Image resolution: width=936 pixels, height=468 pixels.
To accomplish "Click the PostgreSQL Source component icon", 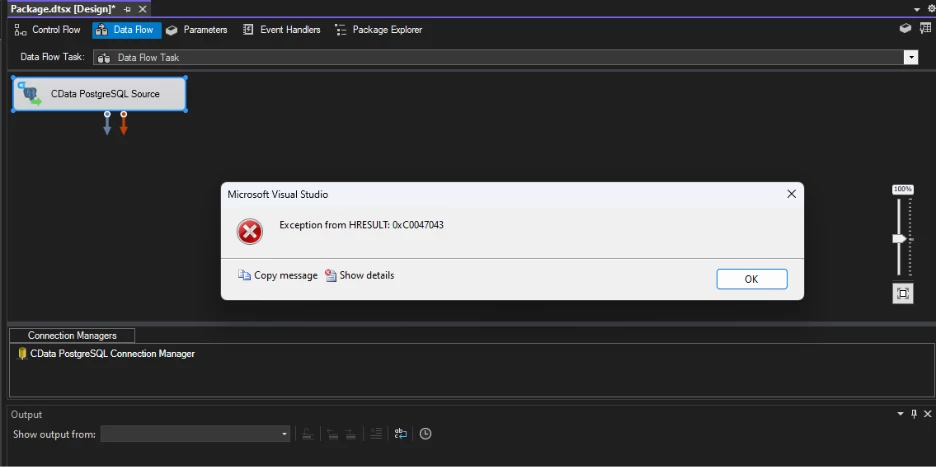I will [30, 94].
